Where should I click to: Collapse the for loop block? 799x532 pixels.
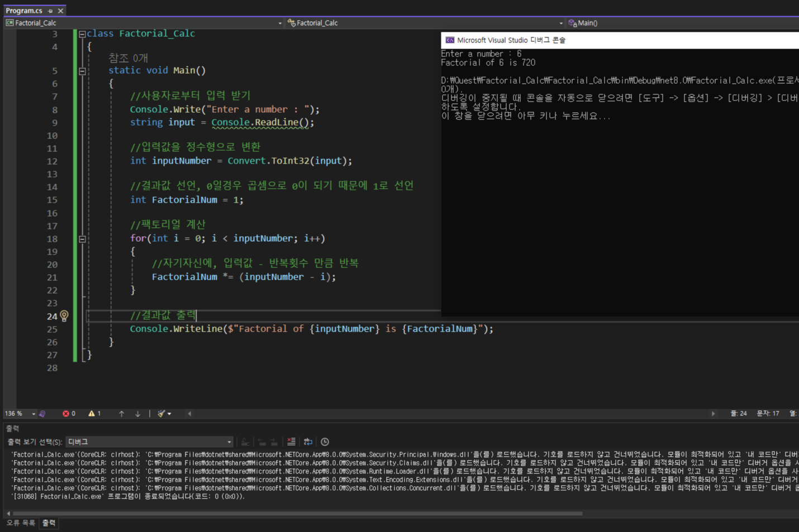pyautogui.click(x=82, y=239)
